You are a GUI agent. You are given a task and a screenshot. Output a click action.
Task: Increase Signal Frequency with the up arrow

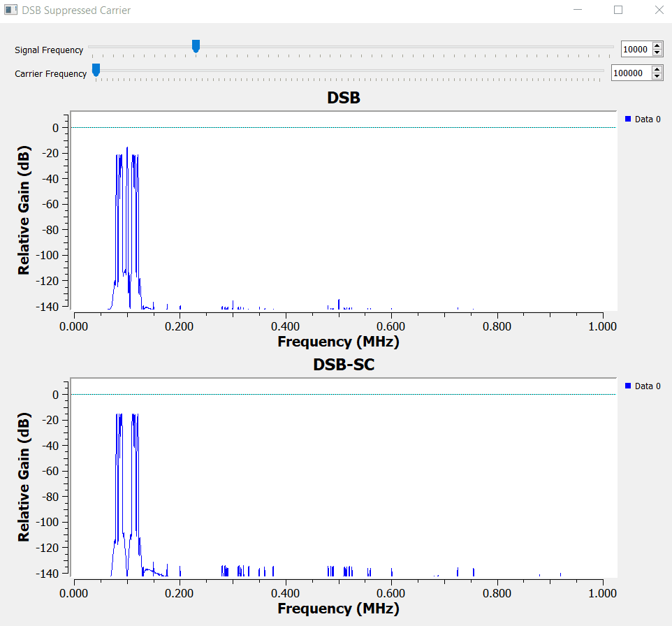point(657,45)
